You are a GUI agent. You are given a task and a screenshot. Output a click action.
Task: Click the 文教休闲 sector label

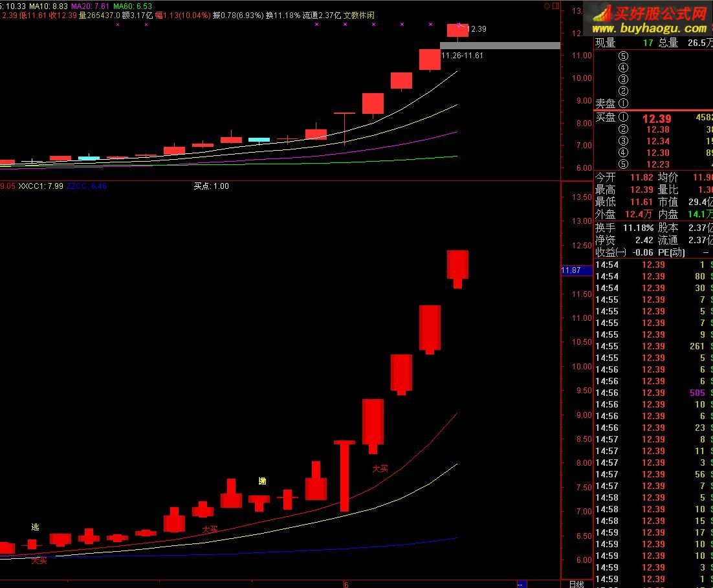359,15
